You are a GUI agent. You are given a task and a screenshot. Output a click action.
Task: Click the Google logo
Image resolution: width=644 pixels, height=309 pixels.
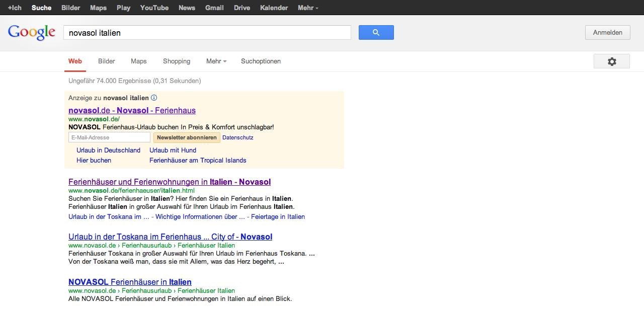click(x=32, y=32)
